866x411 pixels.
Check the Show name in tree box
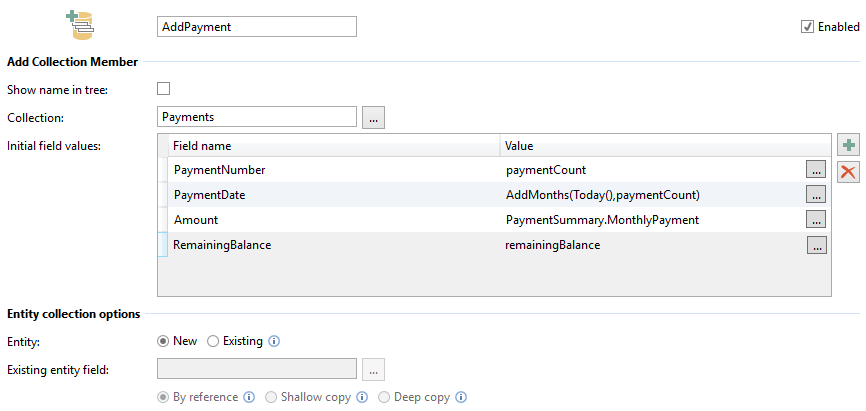point(164,89)
